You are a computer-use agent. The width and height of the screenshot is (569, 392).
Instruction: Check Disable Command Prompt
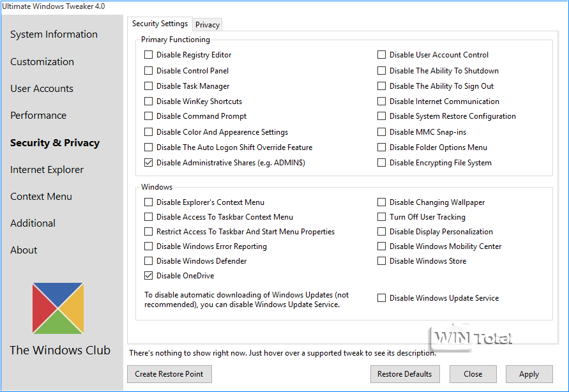pyautogui.click(x=148, y=116)
